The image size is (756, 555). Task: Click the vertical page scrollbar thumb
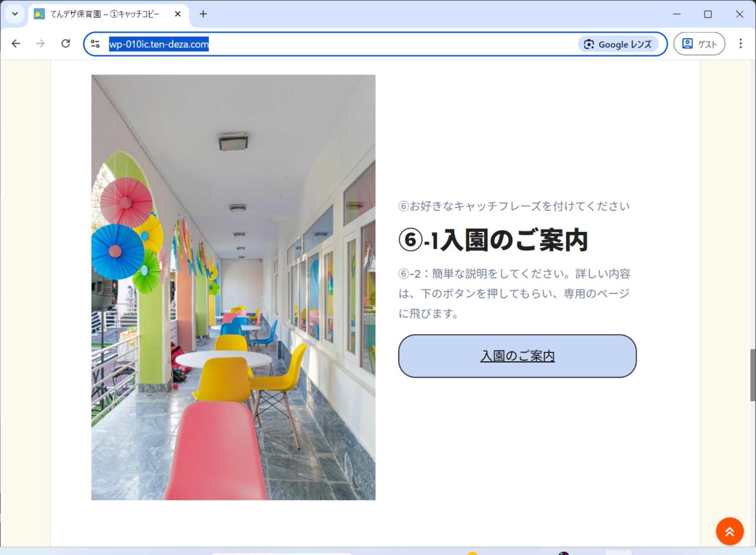(753, 375)
